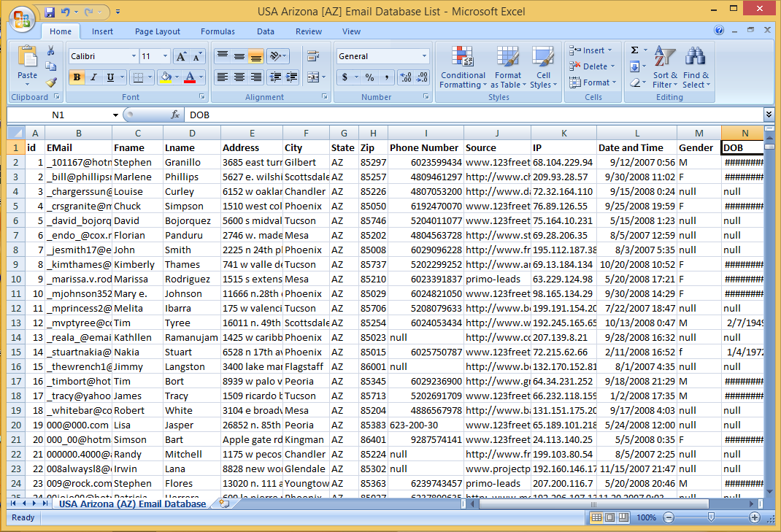Apply Underline to the selection
The height and width of the screenshot is (532, 781).
(110, 77)
